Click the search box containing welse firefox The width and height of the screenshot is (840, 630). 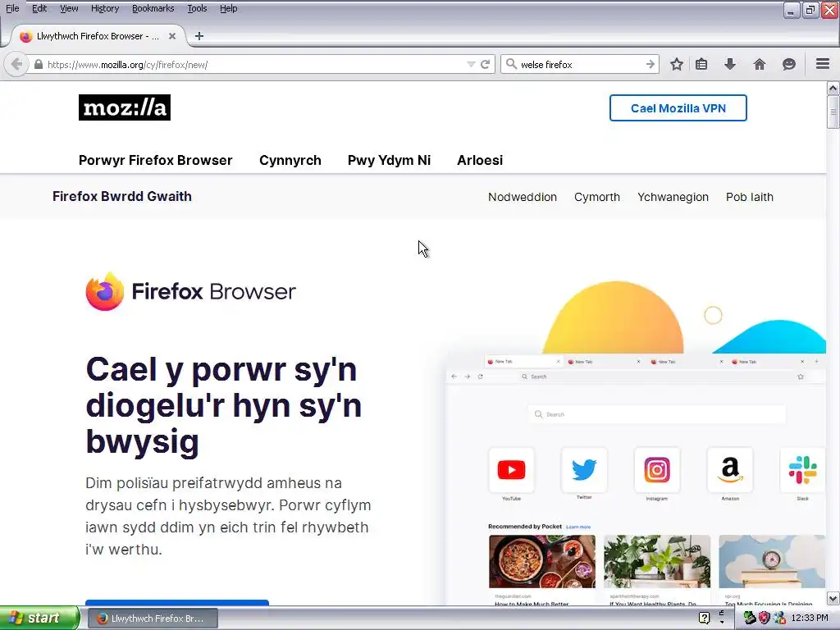coord(580,64)
